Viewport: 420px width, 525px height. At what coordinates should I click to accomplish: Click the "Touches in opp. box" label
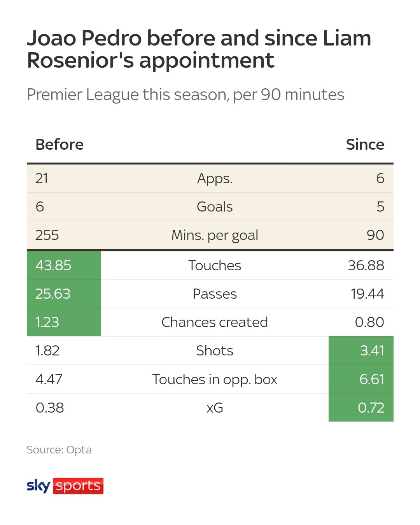click(x=215, y=379)
